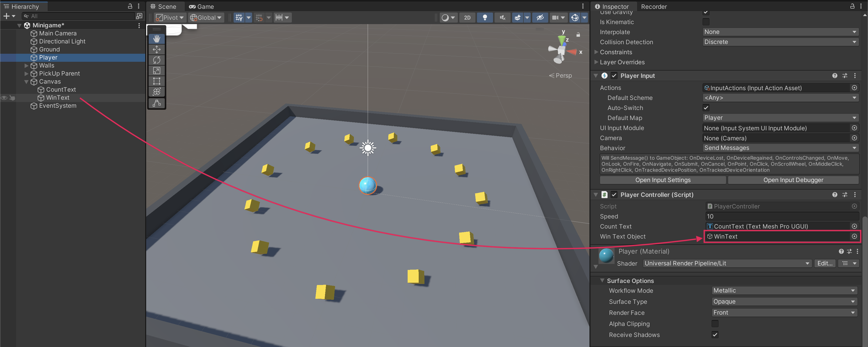Expand the Walls hierarchy item
This screenshot has width=868, height=347.
click(26, 66)
